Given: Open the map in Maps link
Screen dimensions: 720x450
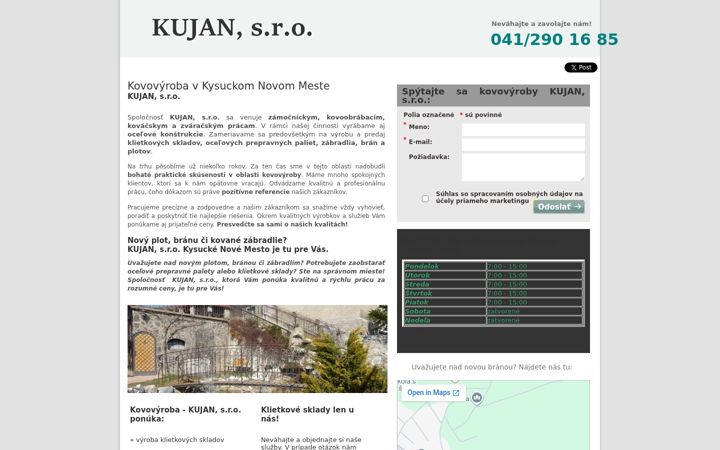Looking at the screenshot, I should (x=433, y=393).
